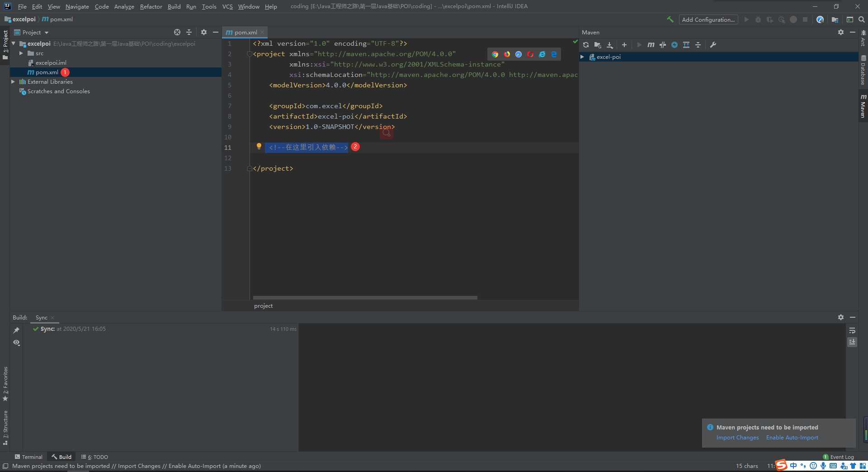Open Build panel gear settings

841,317
